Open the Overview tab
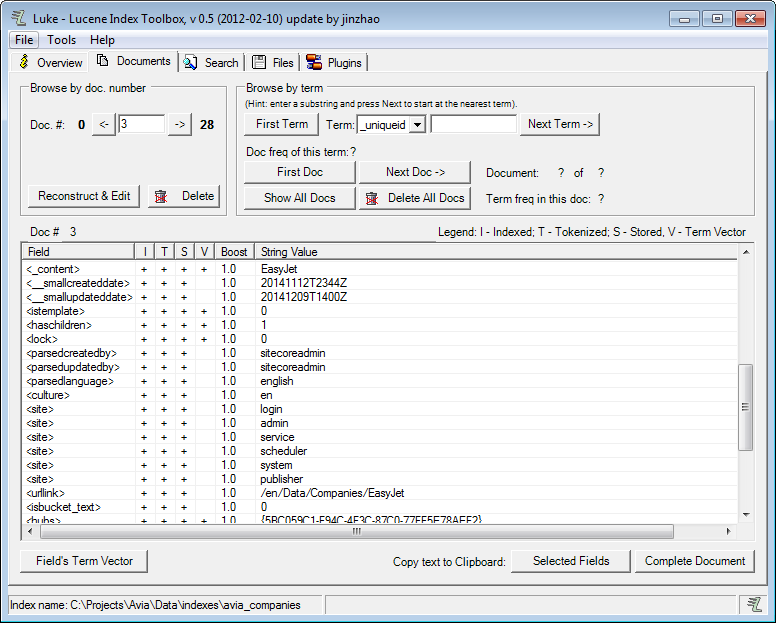 (51, 63)
